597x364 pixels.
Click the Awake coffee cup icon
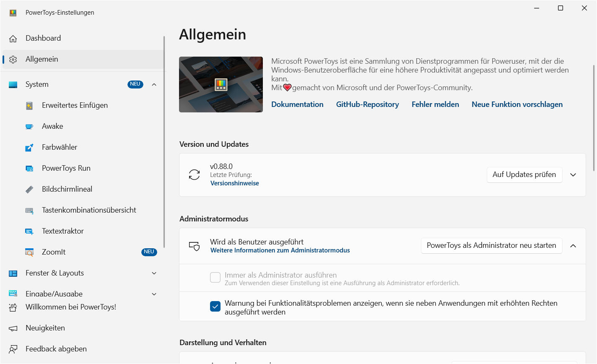click(29, 126)
